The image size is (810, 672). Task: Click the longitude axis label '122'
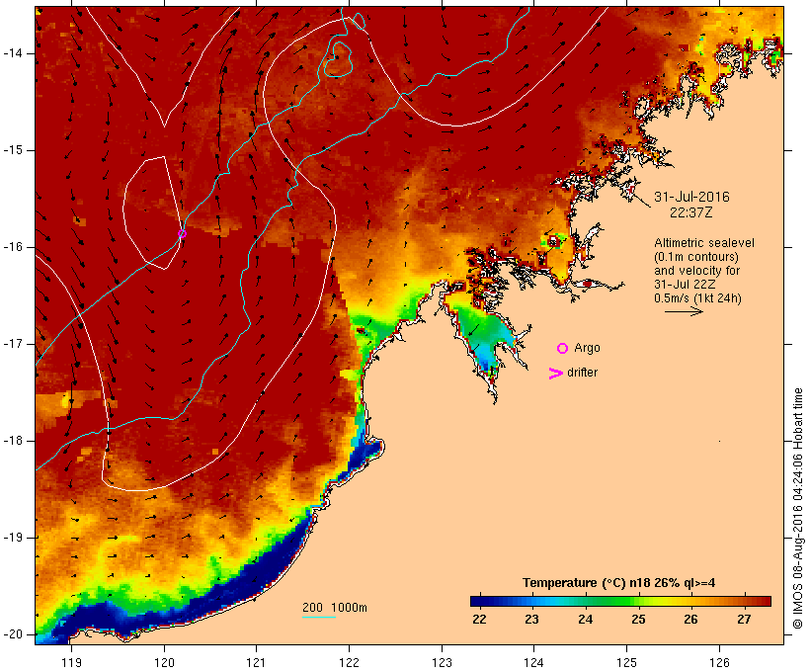pos(350,663)
